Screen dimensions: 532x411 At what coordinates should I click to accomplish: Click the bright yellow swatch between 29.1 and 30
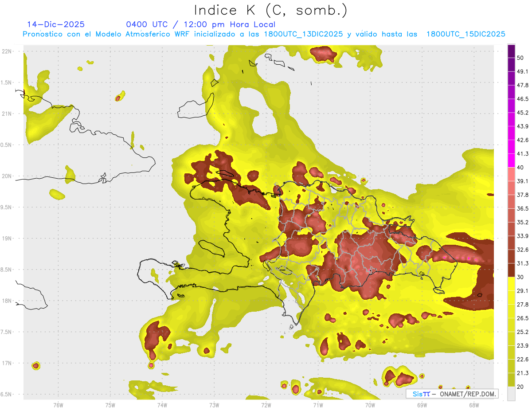[511, 284]
